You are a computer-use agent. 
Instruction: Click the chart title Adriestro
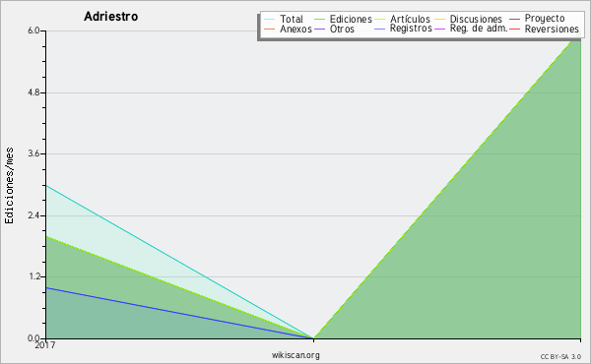coord(110,16)
